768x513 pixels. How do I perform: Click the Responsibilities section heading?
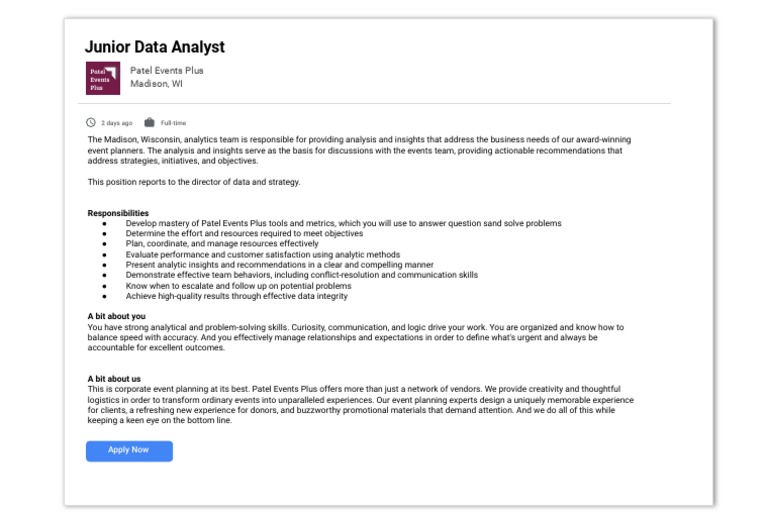coord(118,213)
